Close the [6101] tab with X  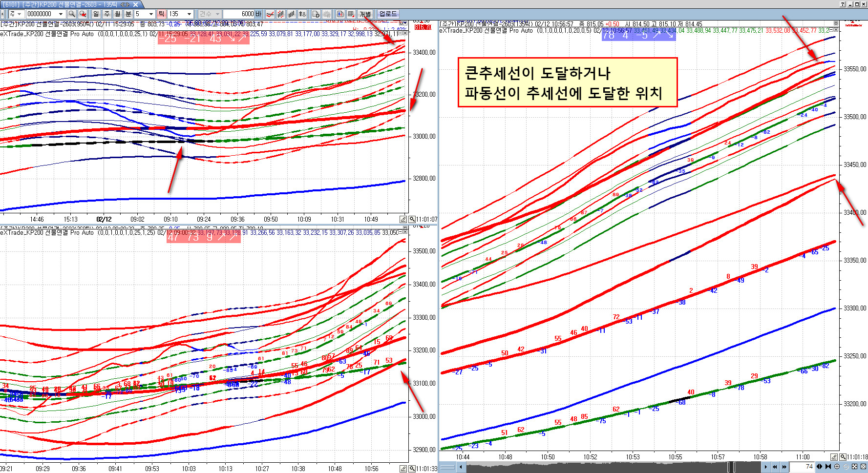136,4
